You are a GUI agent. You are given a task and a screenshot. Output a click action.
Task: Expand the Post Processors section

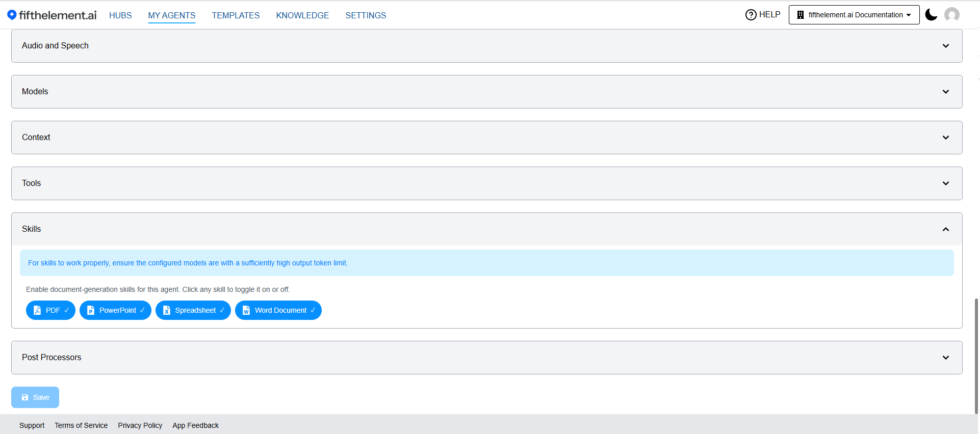tap(486, 358)
